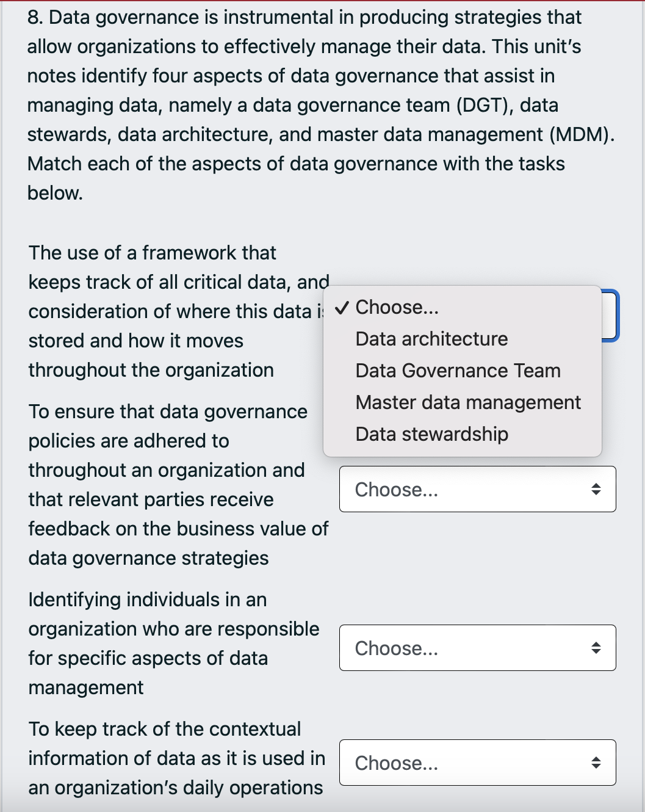645x812 pixels.
Task: Pick "Data Governance Team" in the dropdown list
Action: click(462, 371)
